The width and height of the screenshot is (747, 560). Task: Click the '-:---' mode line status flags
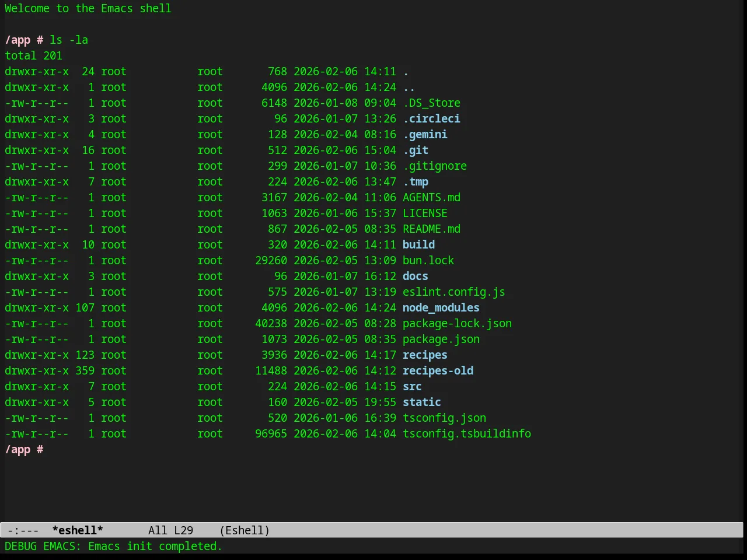click(x=23, y=530)
